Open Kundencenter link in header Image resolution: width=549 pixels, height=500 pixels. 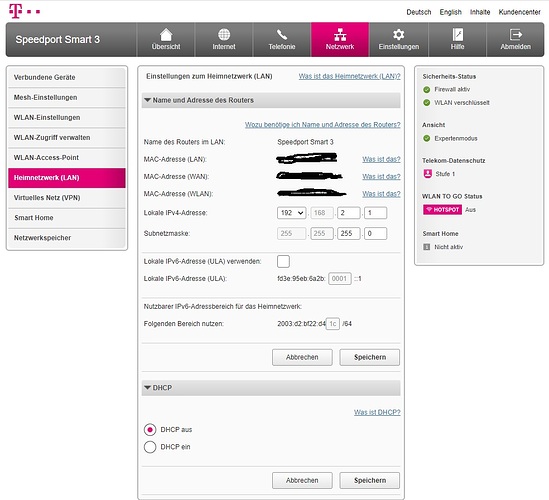520,12
